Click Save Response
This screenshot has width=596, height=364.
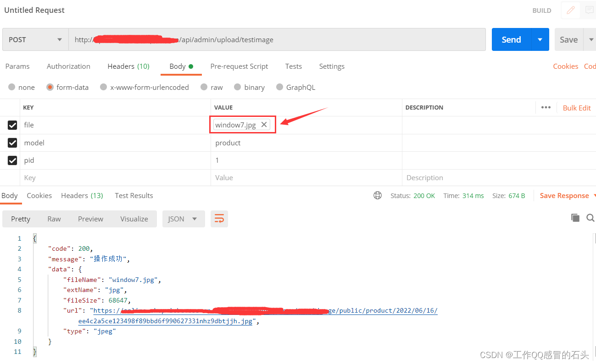coord(565,195)
